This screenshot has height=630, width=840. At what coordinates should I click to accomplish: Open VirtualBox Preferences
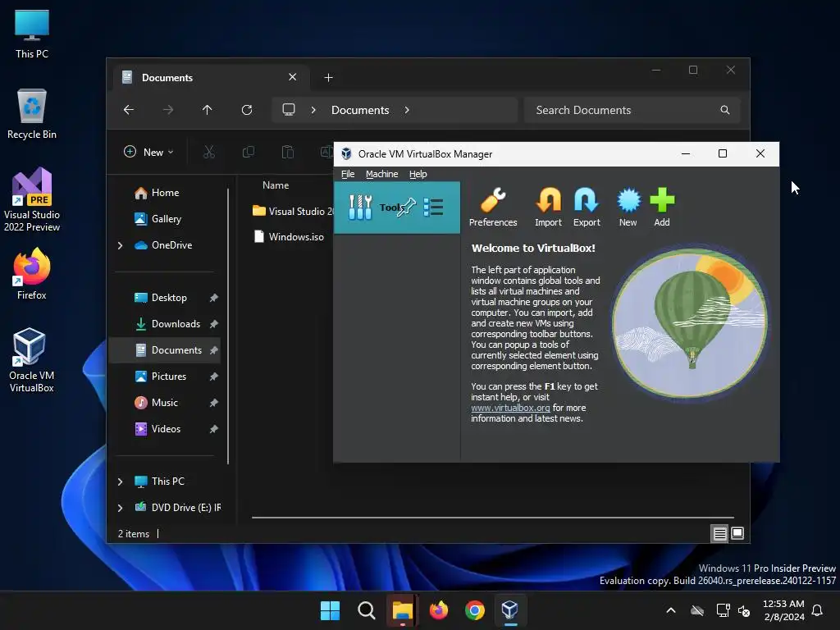(493, 207)
